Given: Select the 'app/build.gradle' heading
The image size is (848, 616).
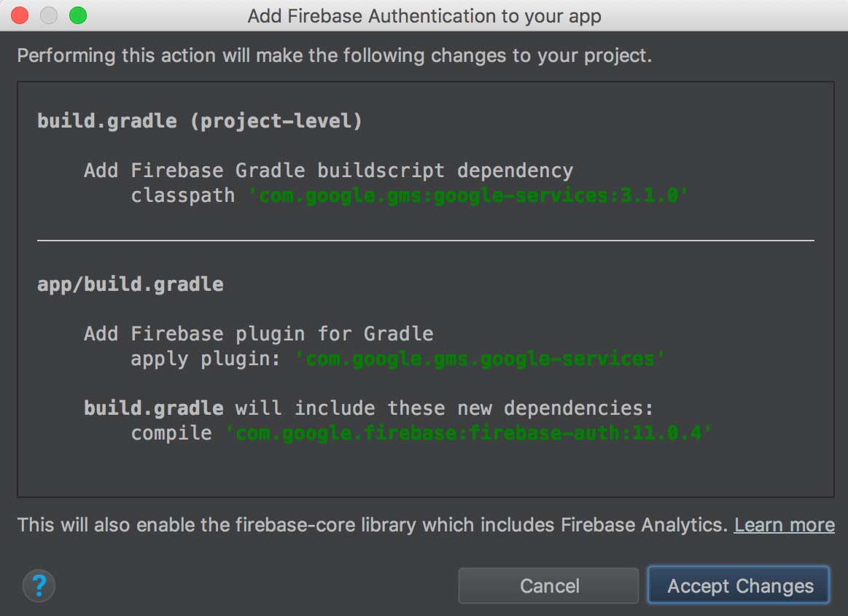Looking at the screenshot, I should click(x=131, y=284).
